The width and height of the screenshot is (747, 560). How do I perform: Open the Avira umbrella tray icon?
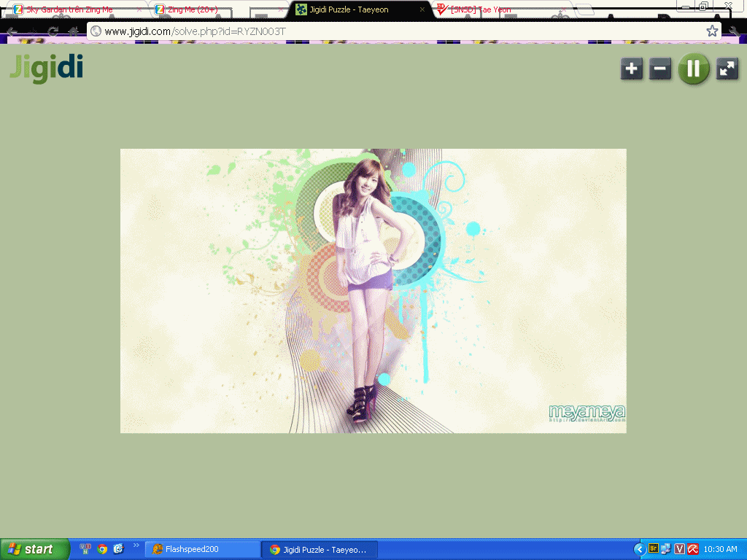coord(693,549)
